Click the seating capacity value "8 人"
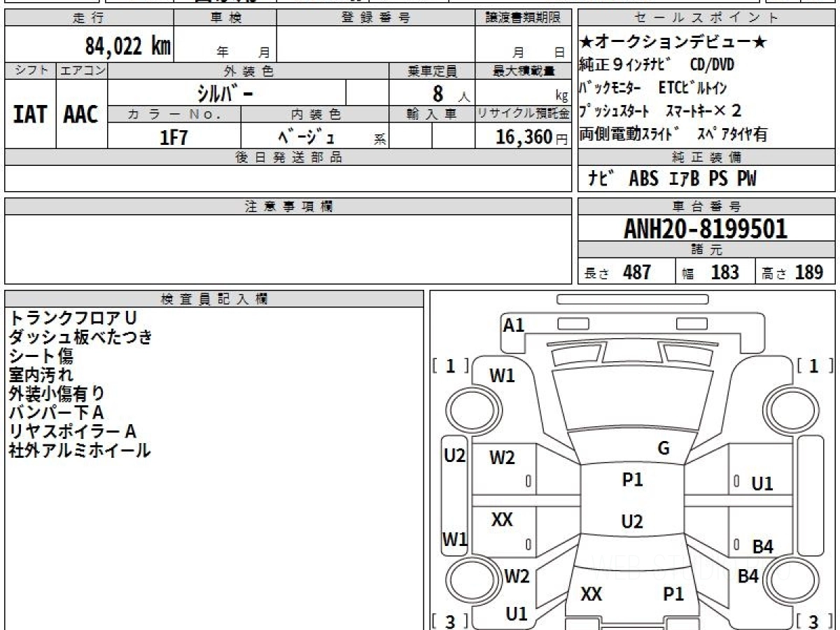The image size is (840, 630). click(451, 93)
